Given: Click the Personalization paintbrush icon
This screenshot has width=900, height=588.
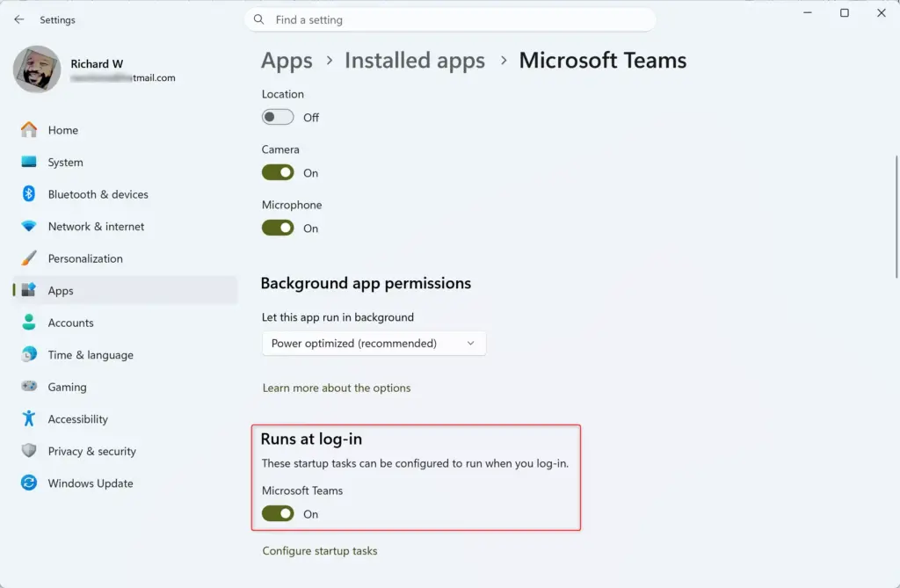Looking at the screenshot, I should click(x=29, y=258).
